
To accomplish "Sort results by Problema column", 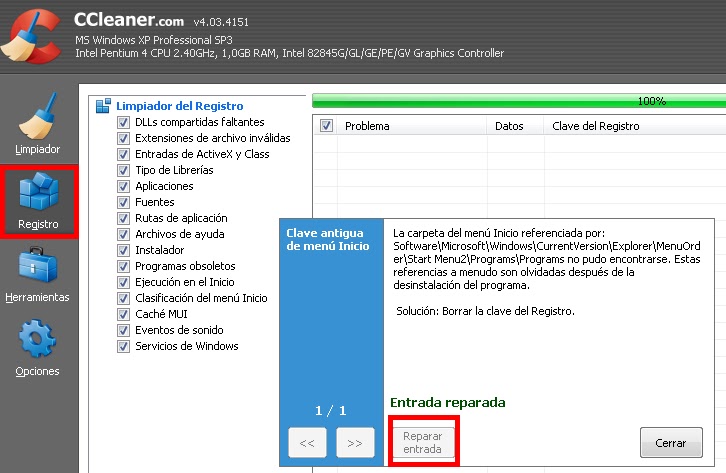I will (x=413, y=126).
